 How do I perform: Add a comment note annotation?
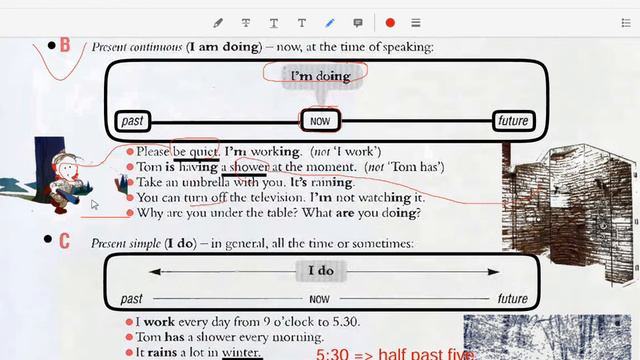pyautogui.click(x=358, y=23)
